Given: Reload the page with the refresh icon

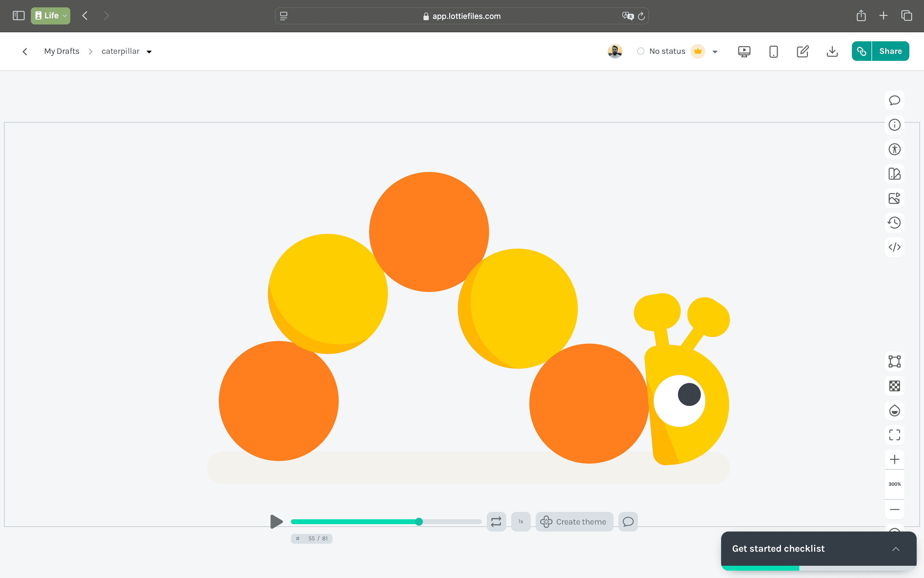Looking at the screenshot, I should (x=641, y=16).
